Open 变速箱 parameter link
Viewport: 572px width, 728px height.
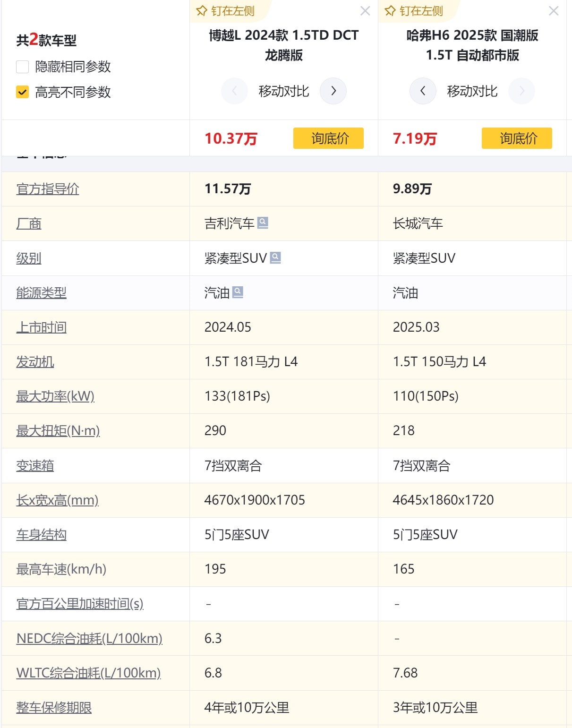35,466
